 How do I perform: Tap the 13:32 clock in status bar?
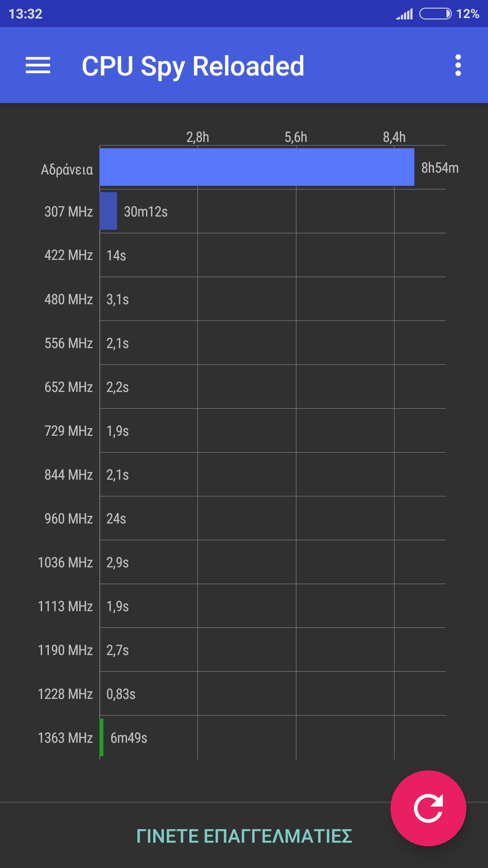click(x=25, y=14)
